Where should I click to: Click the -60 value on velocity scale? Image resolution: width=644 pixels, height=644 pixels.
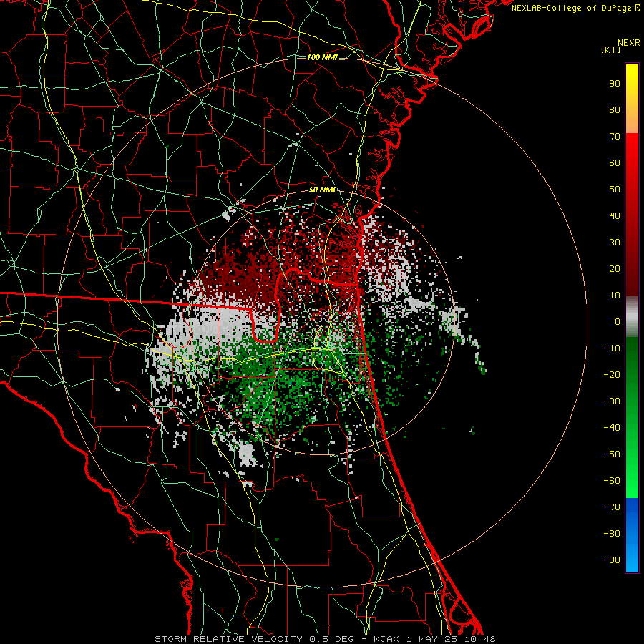point(612,481)
